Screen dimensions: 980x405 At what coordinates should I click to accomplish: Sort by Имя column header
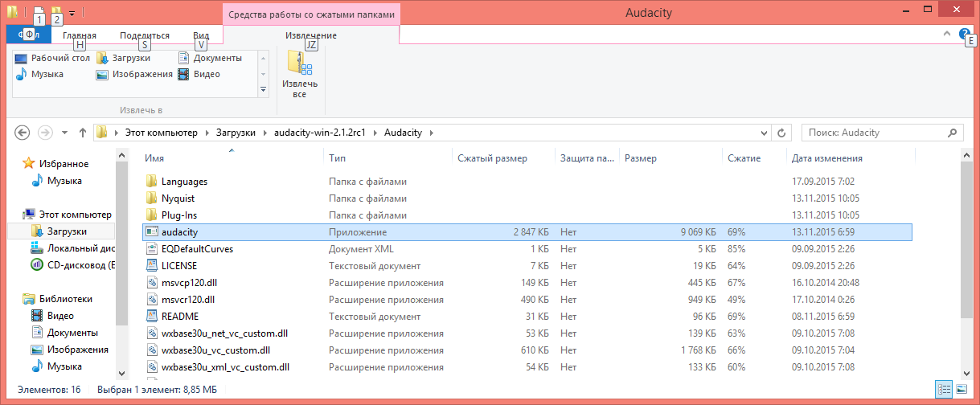(x=232, y=158)
